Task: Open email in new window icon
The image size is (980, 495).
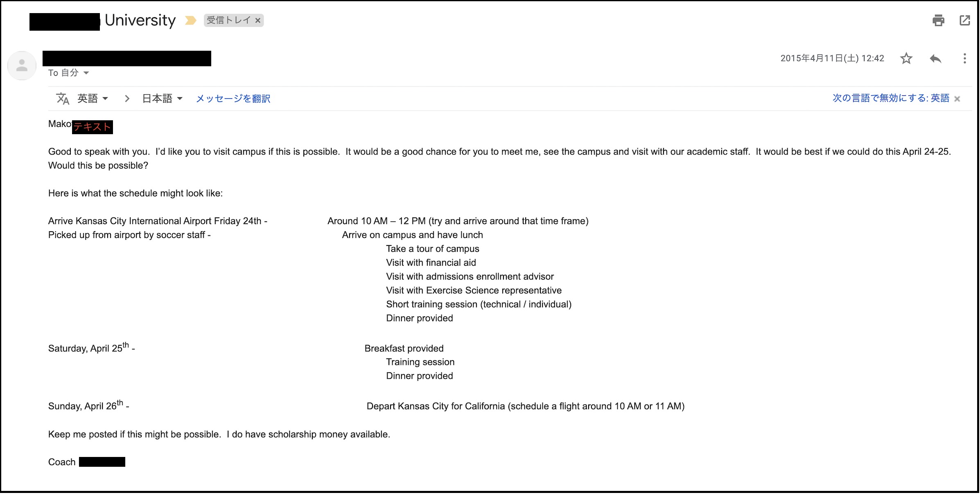Action: click(965, 20)
